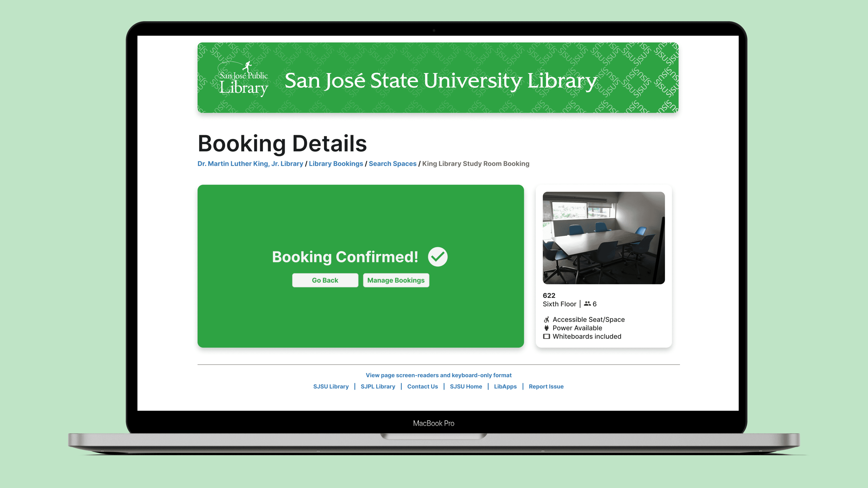The height and width of the screenshot is (488, 868).
Task: Click the capacity people icon
Action: pyautogui.click(x=587, y=303)
